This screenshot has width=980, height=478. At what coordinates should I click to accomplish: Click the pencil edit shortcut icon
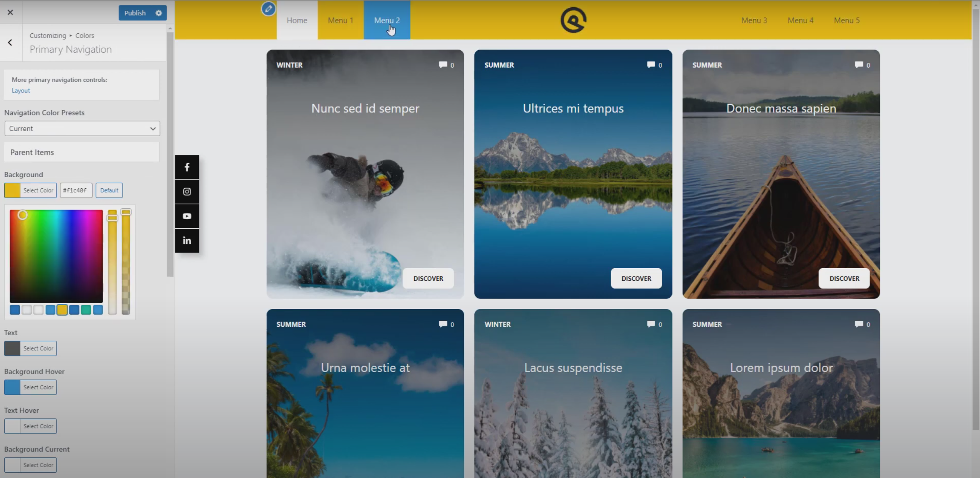coord(268,9)
